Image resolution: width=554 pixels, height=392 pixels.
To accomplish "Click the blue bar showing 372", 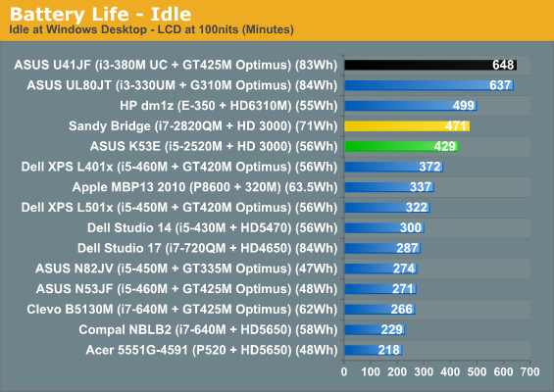I will (393, 167).
